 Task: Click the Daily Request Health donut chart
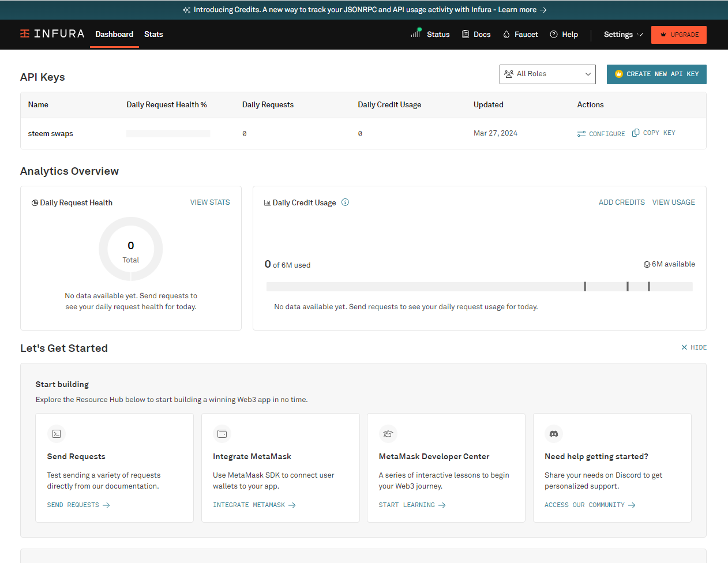pyautogui.click(x=131, y=249)
